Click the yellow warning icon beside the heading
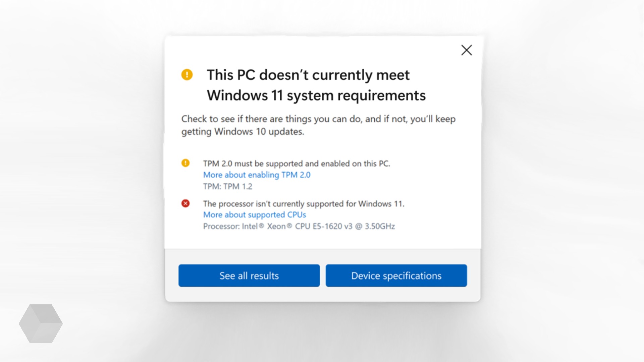644x362 pixels. tap(187, 74)
